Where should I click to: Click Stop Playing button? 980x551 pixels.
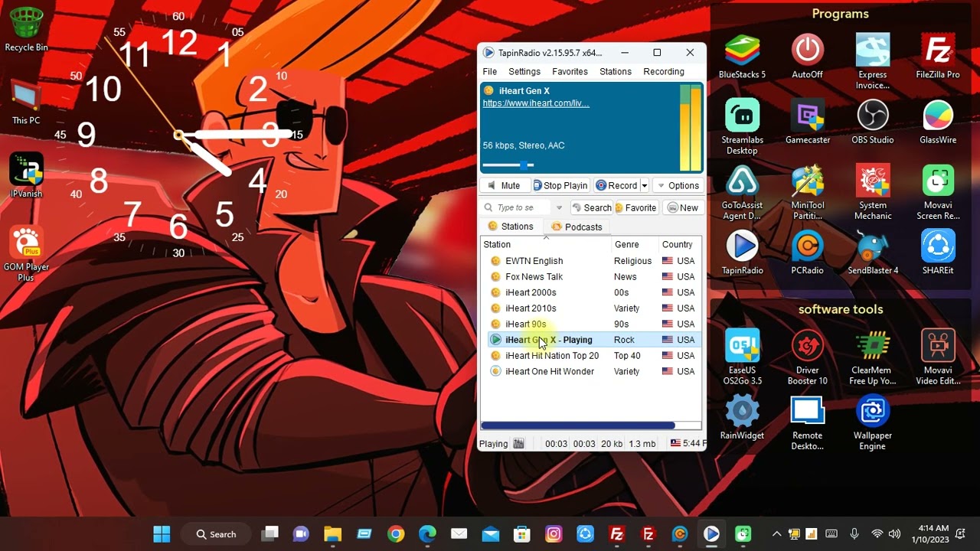pyautogui.click(x=560, y=186)
